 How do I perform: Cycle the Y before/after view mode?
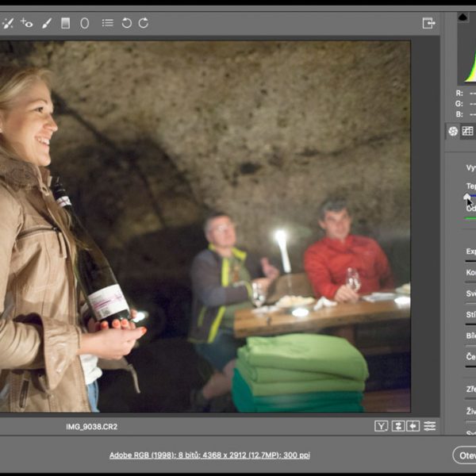tap(381, 426)
